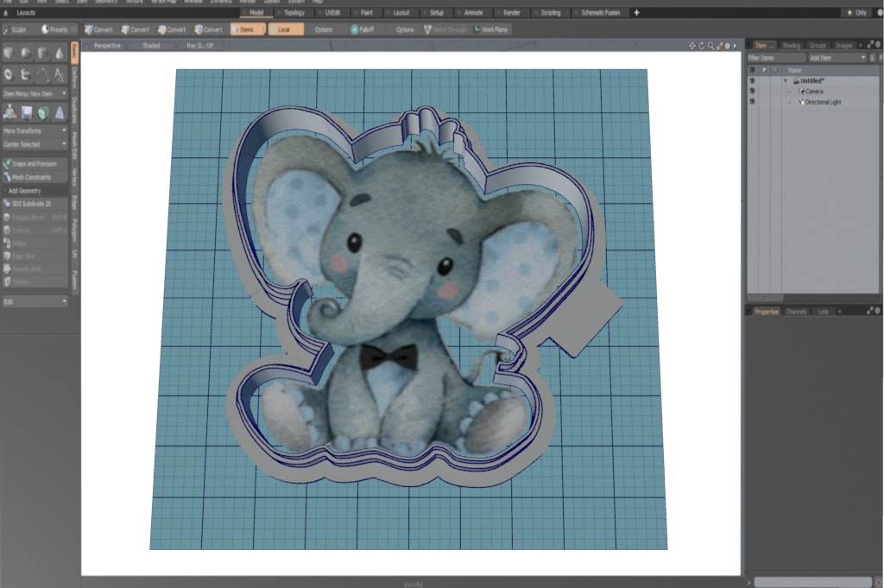884x588 pixels.
Task: Activate the Text tool icon
Action: point(59,75)
